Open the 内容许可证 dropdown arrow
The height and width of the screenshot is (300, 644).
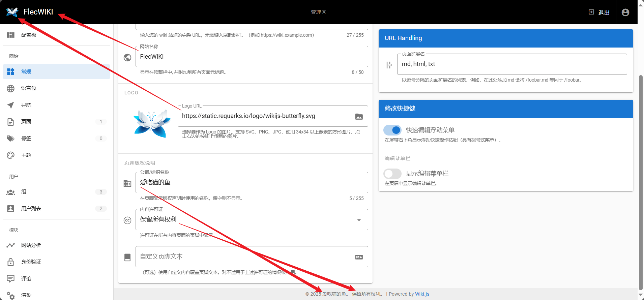359,220
